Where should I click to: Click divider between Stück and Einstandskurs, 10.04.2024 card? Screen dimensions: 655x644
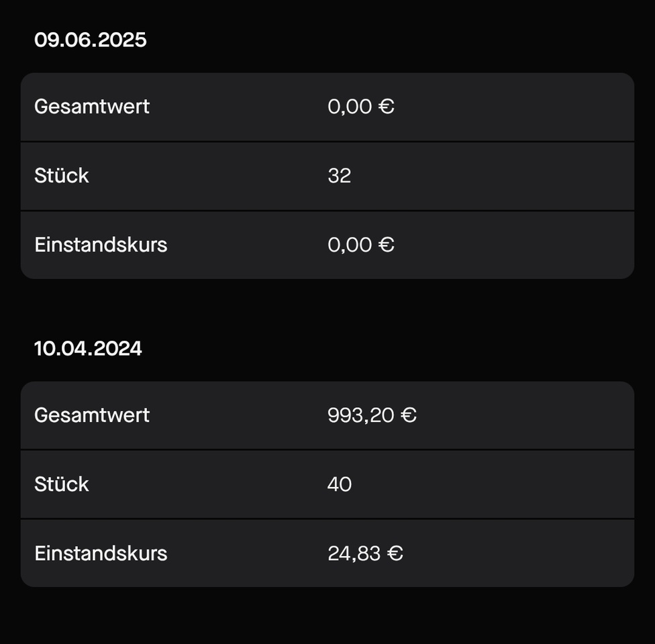pyautogui.click(x=327, y=519)
